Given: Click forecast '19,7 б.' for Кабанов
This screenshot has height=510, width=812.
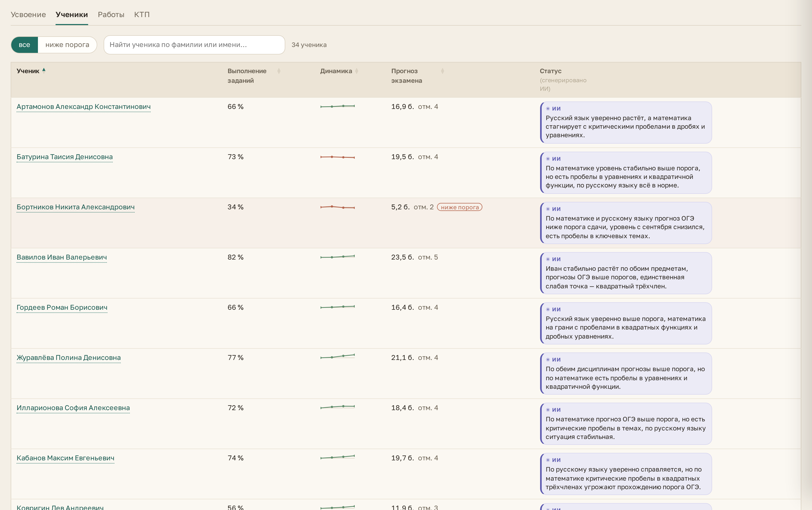Looking at the screenshot, I should tap(402, 458).
